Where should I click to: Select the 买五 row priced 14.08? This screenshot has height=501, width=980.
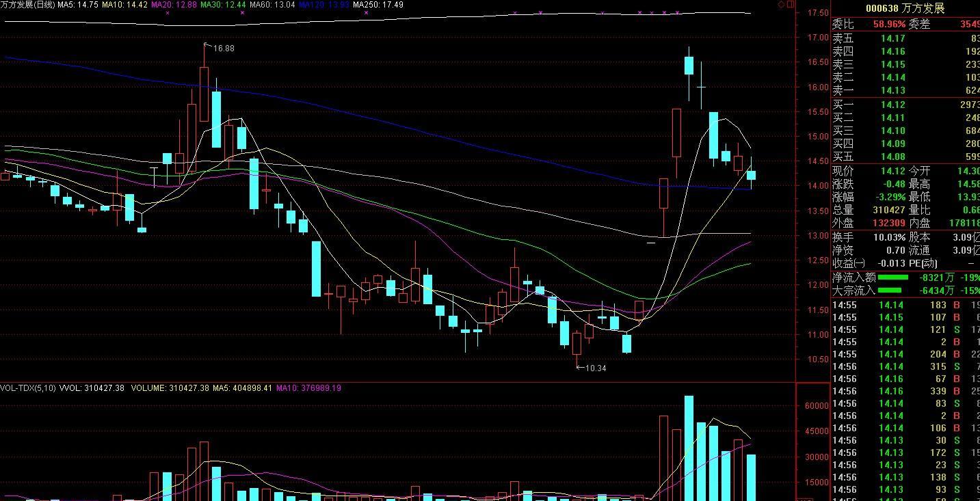[905, 157]
